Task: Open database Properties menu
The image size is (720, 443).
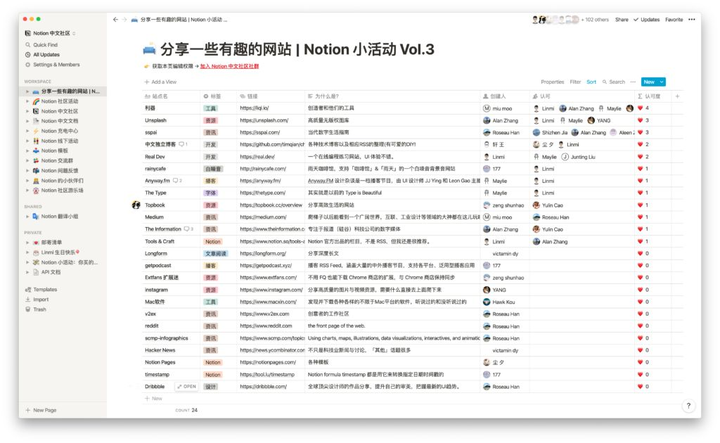Action: pyautogui.click(x=552, y=82)
